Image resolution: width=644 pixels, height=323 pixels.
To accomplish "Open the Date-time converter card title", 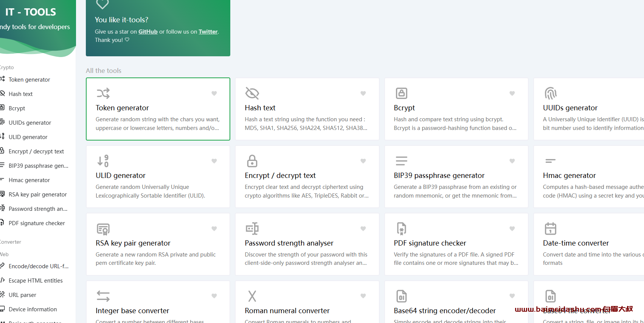I will 576,243.
